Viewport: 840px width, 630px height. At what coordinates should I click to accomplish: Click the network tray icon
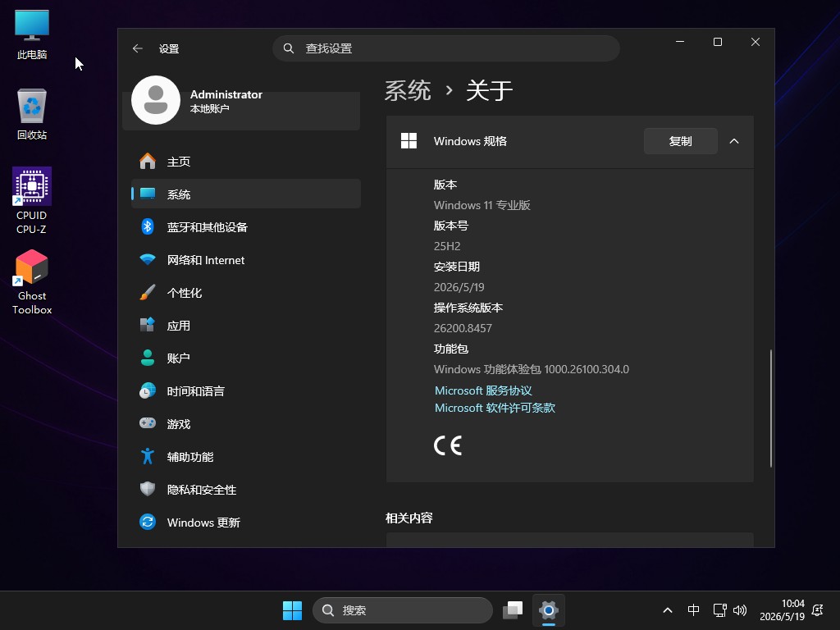pos(719,610)
